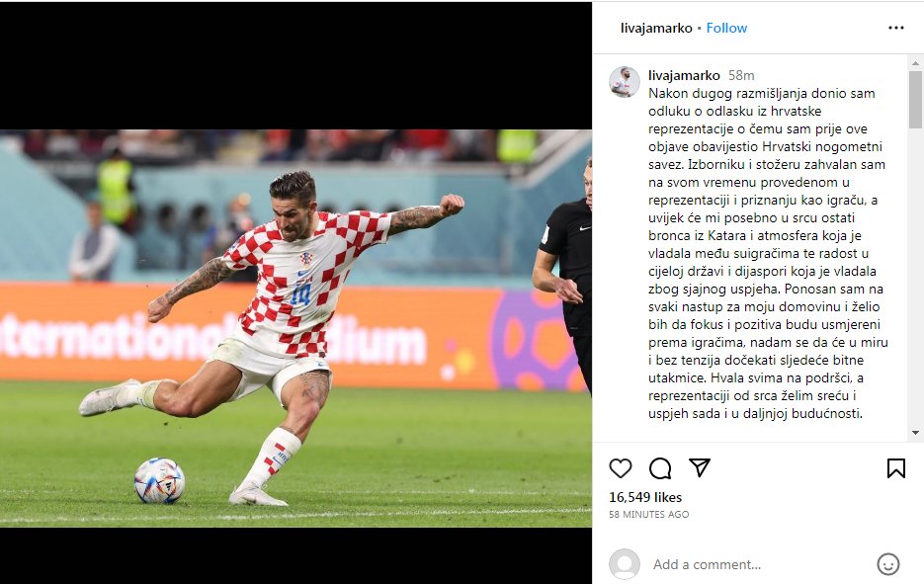Viewport: 924px width, 584px height.
Task: Focus the Add a comment field
Action: [760, 564]
